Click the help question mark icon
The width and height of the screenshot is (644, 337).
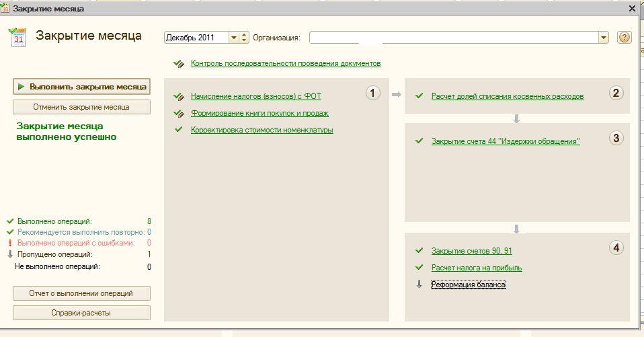click(625, 37)
